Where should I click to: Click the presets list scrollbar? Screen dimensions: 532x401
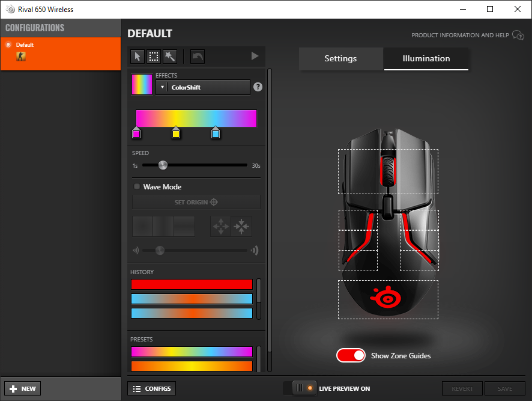(259, 359)
